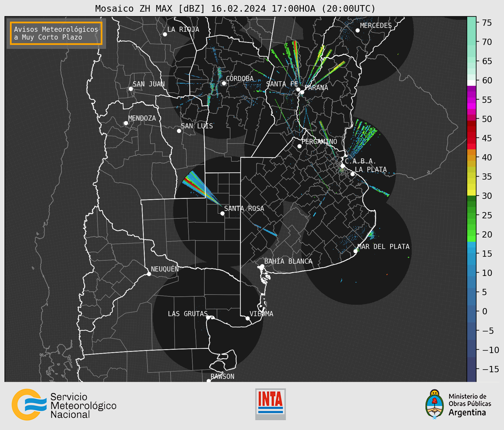Click the Servicio Meteorológico Nacional text
The width and height of the screenshot is (504, 430).
tap(83, 406)
